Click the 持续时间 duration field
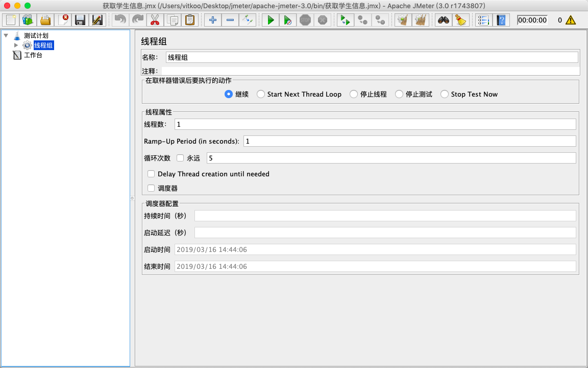This screenshot has width=588, height=368. [385, 216]
